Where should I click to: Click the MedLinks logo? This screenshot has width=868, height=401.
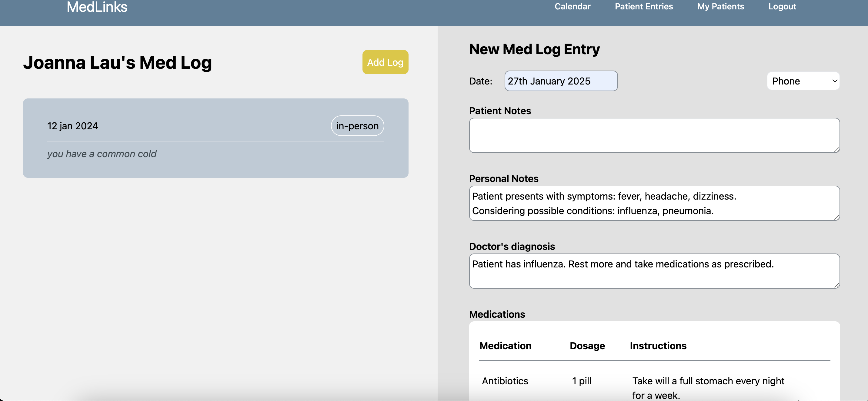point(97,7)
